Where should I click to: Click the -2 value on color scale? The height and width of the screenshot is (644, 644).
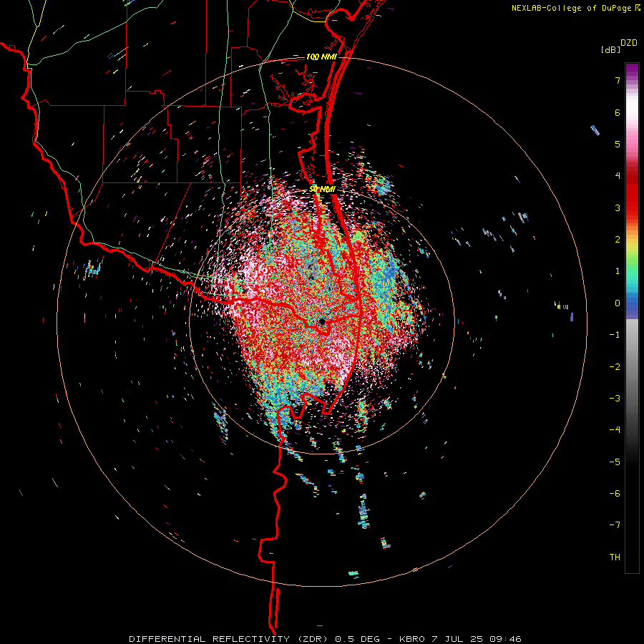coord(615,366)
